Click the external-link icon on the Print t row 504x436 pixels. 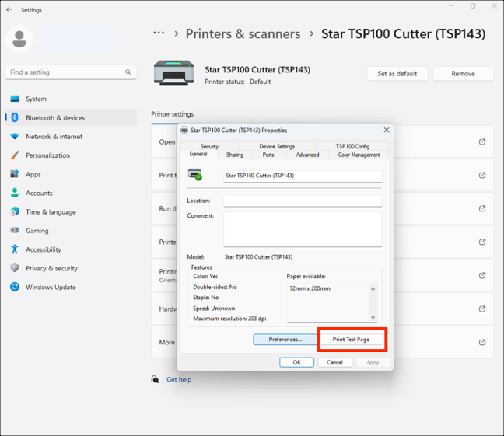point(481,175)
